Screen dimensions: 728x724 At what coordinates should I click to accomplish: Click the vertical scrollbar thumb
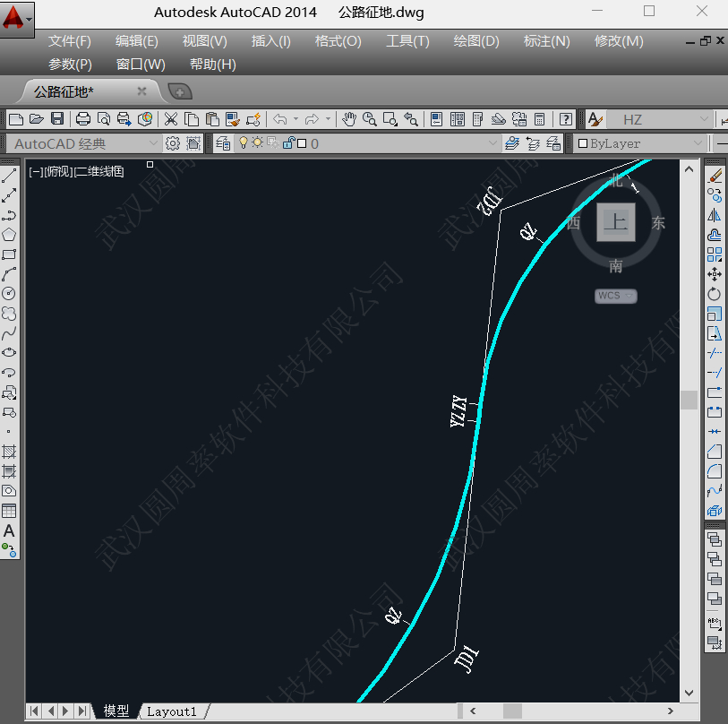tap(689, 400)
